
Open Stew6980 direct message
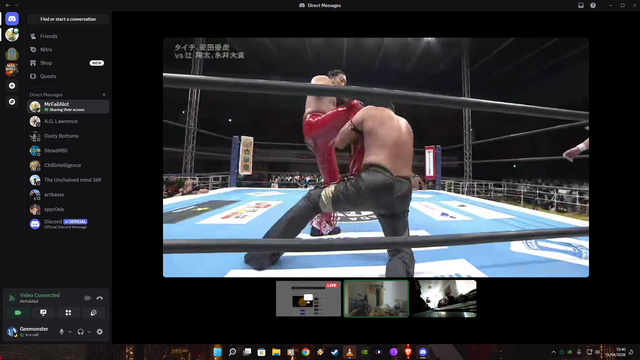(68, 151)
